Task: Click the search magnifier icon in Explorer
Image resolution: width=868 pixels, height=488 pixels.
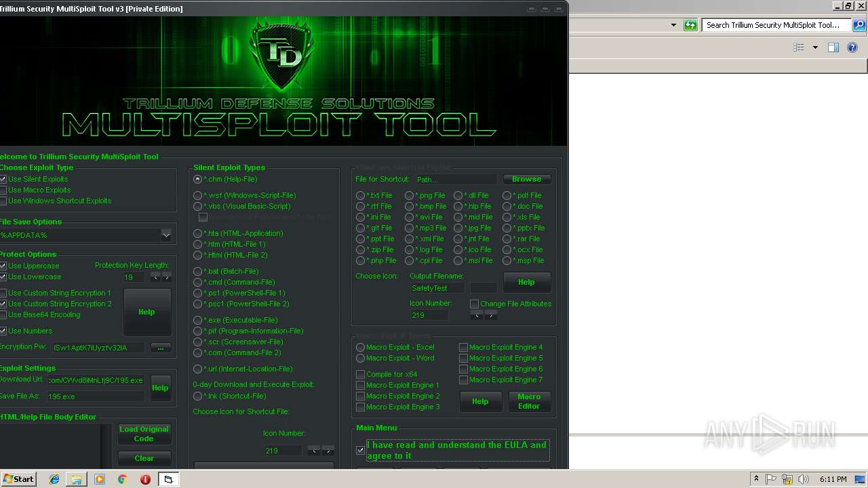Action: click(859, 25)
